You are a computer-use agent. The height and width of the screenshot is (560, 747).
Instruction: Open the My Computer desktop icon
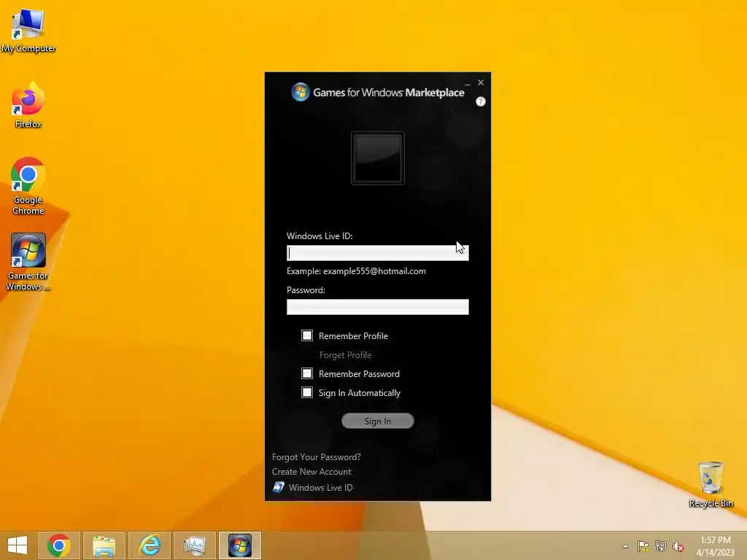[x=28, y=31]
